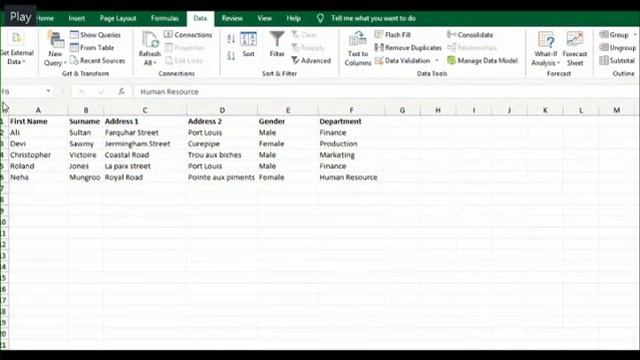Select the Sultan surname cell
This screenshot has width=640, height=360.
(x=86, y=132)
